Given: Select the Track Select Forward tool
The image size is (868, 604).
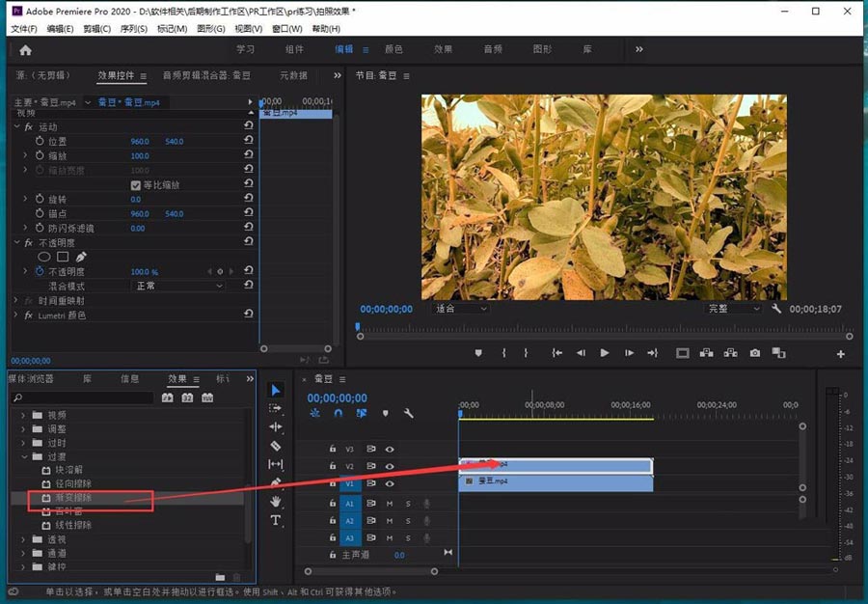Looking at the screenshot, I should click(275, 408).
